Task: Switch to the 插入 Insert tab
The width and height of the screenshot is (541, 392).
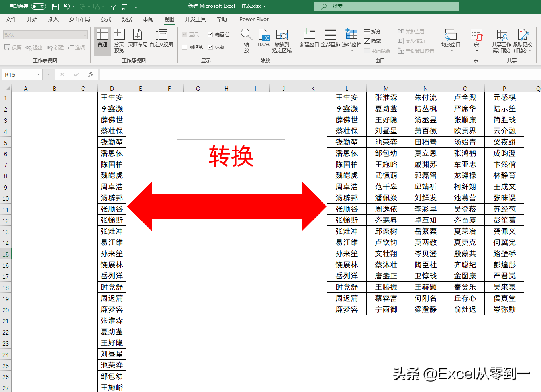Action: click(53, 19)
